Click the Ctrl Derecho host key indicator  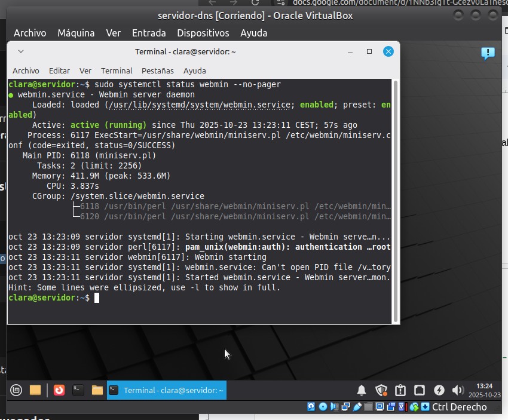(x=459, y=407)
